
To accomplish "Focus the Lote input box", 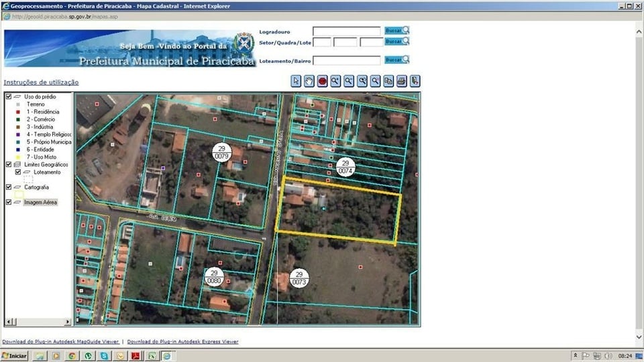I will pyautogui.click(x=371, y=42).
